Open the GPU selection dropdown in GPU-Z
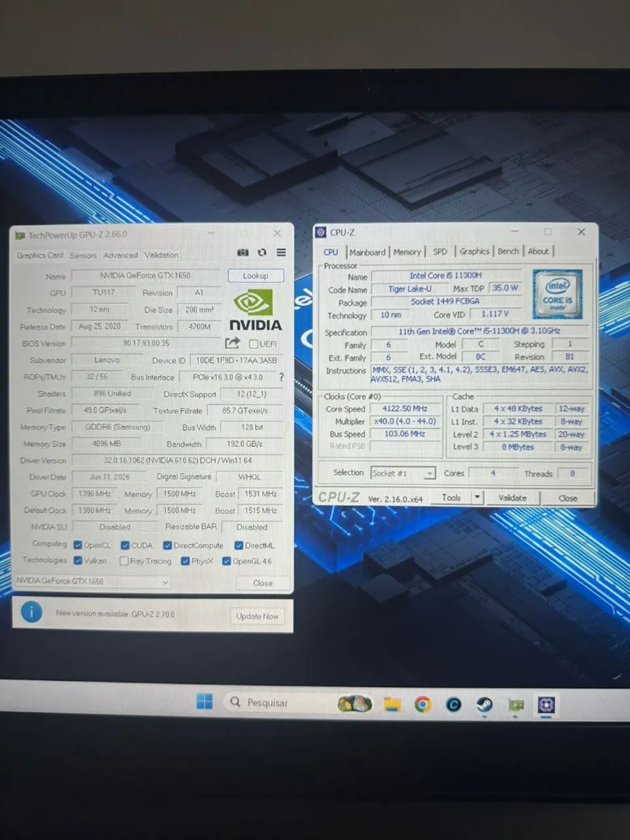The image size is (630, 840). 93,581
